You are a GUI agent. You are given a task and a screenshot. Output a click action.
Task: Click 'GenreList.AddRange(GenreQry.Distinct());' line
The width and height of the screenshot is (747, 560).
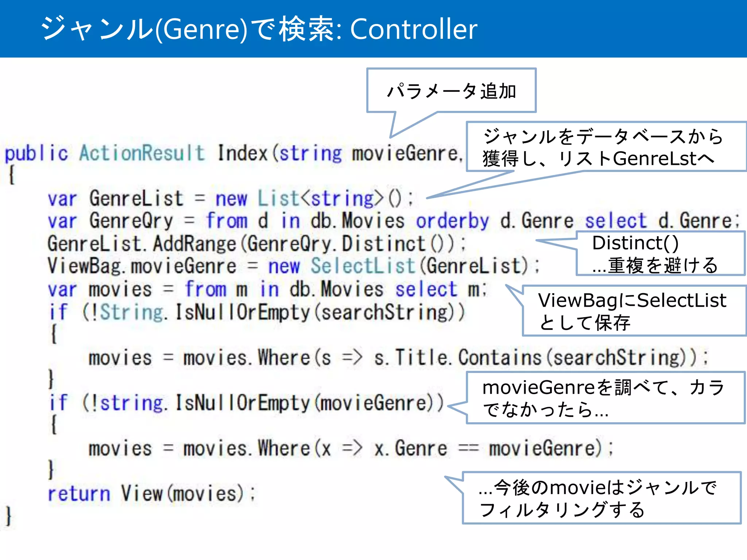[256, 244]
